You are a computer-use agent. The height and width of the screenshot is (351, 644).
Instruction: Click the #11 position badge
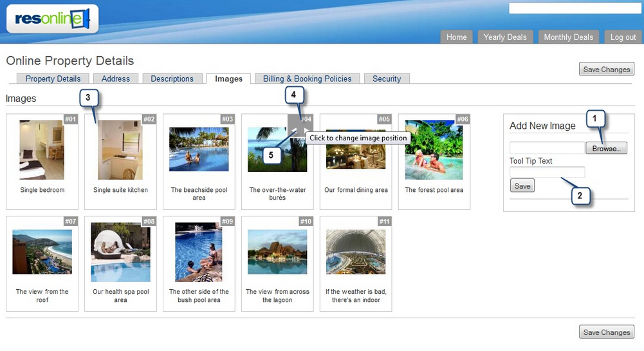[385, 221]
